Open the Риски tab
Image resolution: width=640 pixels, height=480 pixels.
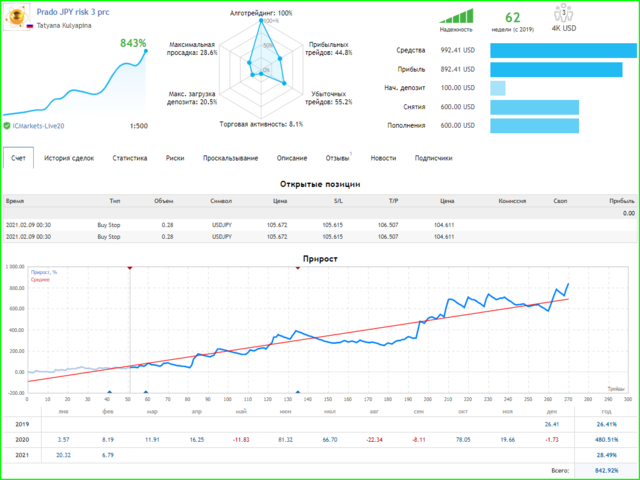175,158
